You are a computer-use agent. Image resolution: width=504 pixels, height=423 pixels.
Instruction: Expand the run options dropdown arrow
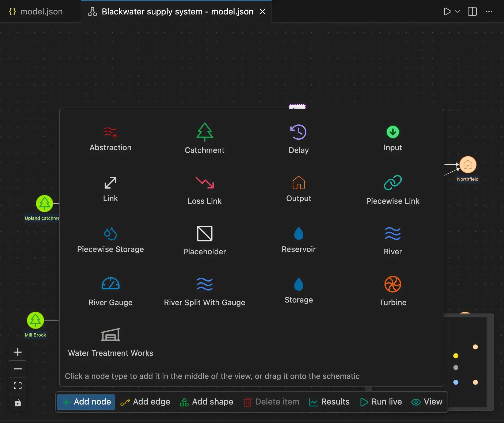click(457, 12)
